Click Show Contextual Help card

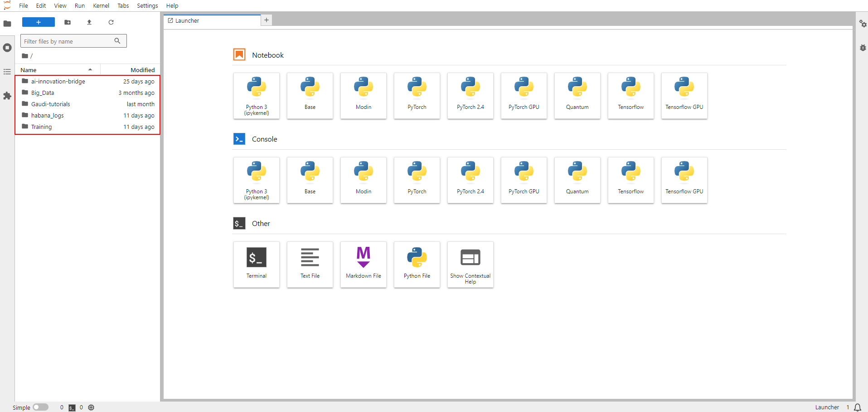click(470, 265)
